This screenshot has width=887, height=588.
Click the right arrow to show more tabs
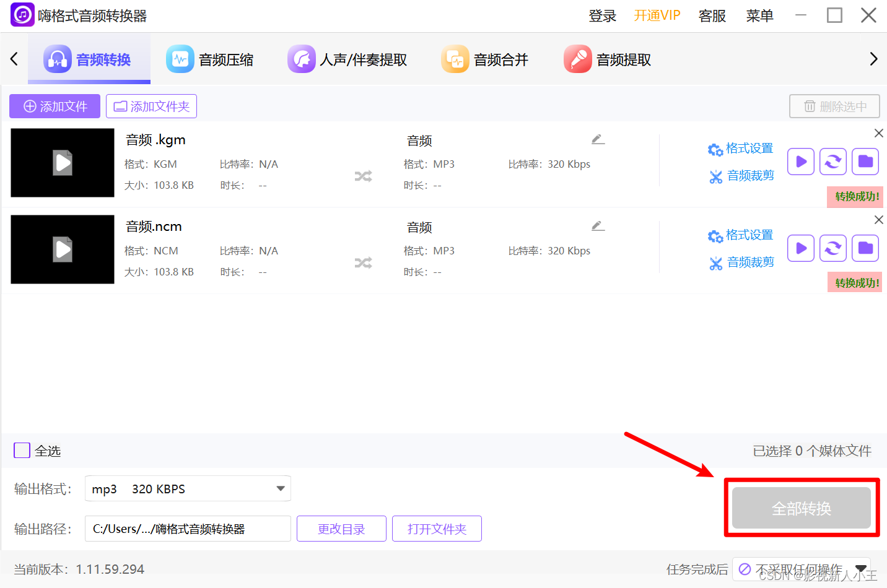(x=873, y=59)
